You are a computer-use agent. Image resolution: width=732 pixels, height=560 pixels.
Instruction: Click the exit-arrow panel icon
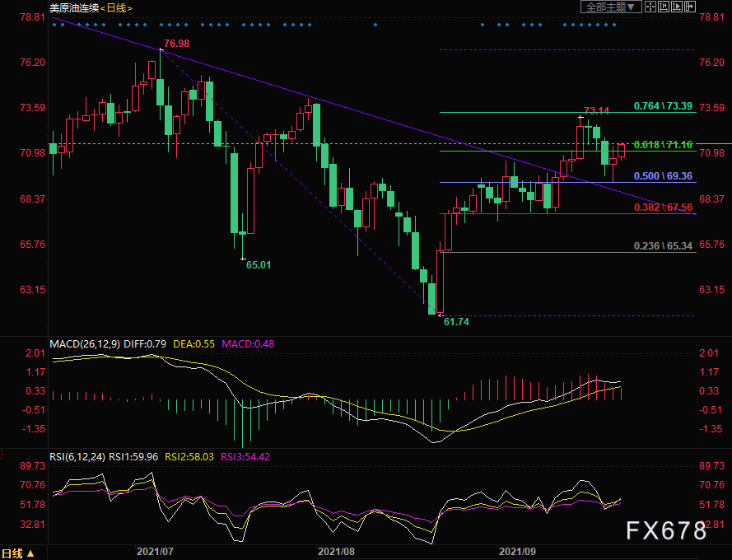[690, 7]
